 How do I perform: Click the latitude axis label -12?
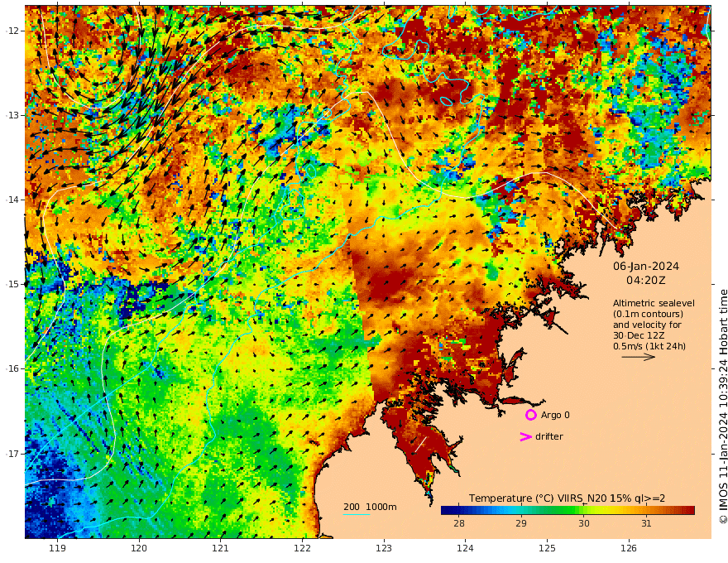pos(12,31)
